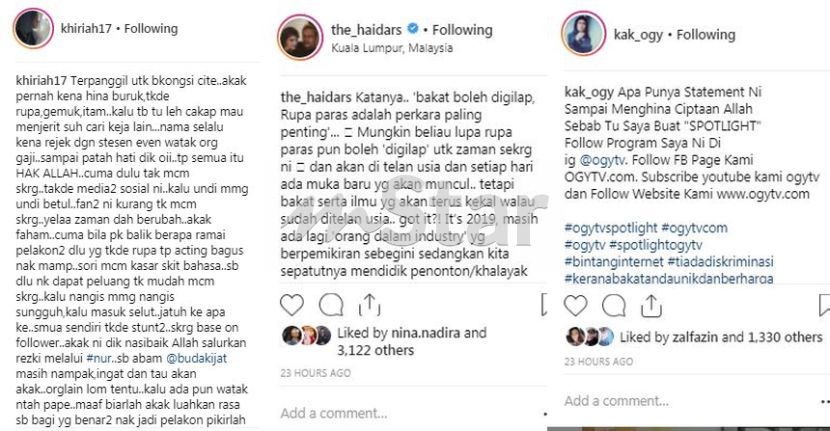Share the the_haidars post
The width and height of the screenshot is (830, 431).
[369, 304]
